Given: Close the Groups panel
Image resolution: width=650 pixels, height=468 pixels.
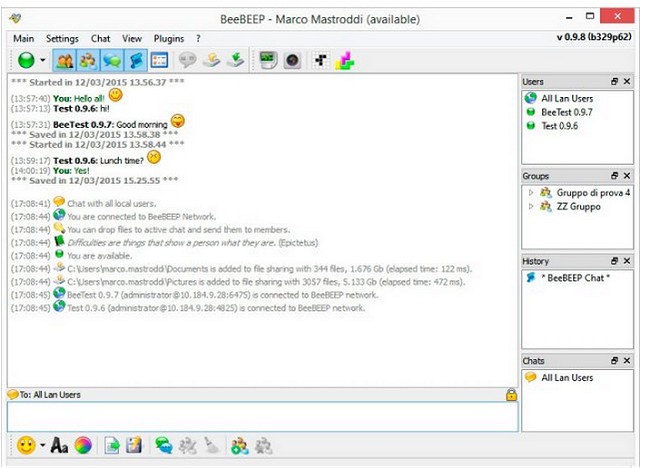Looking at the screenshot, I should 627,176.
